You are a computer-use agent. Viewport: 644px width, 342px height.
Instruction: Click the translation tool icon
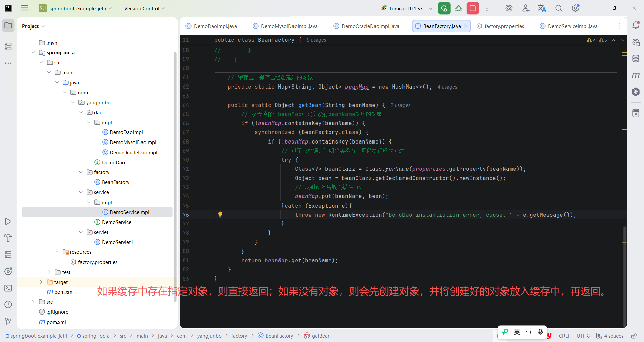point(542,8)
